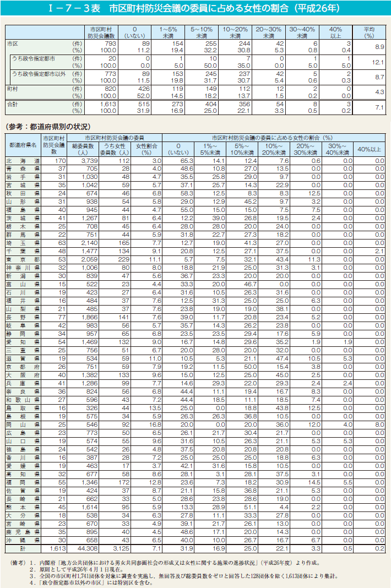This screenshot has width=391, height=588.
Task: Click the average value '8.9' for 市区
Action: 379,47
